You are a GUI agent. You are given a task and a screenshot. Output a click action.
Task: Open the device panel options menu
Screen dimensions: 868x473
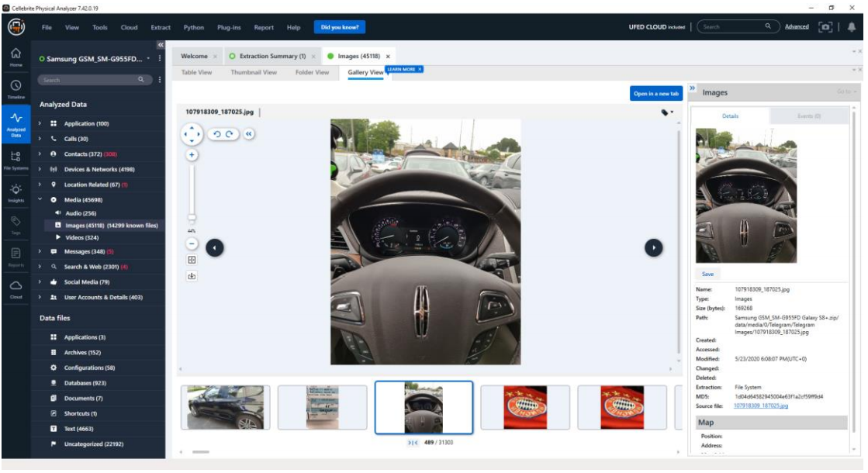pos(160,58)
